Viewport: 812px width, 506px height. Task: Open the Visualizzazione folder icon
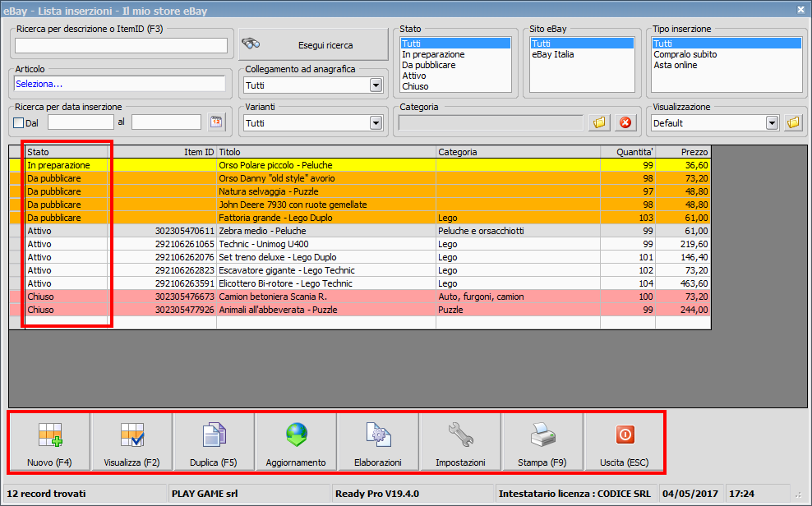pyautogui.click(x=793, y=122)
